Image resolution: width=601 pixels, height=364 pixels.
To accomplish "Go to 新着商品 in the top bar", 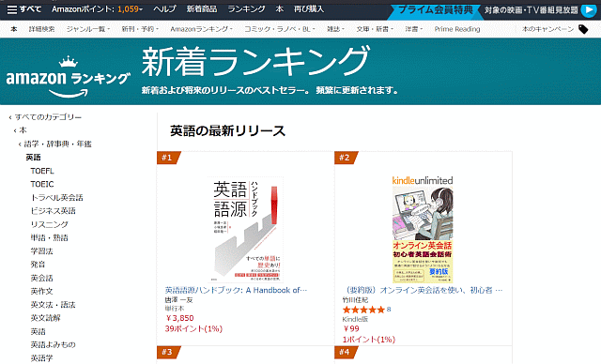I will [x=202, y=9].
